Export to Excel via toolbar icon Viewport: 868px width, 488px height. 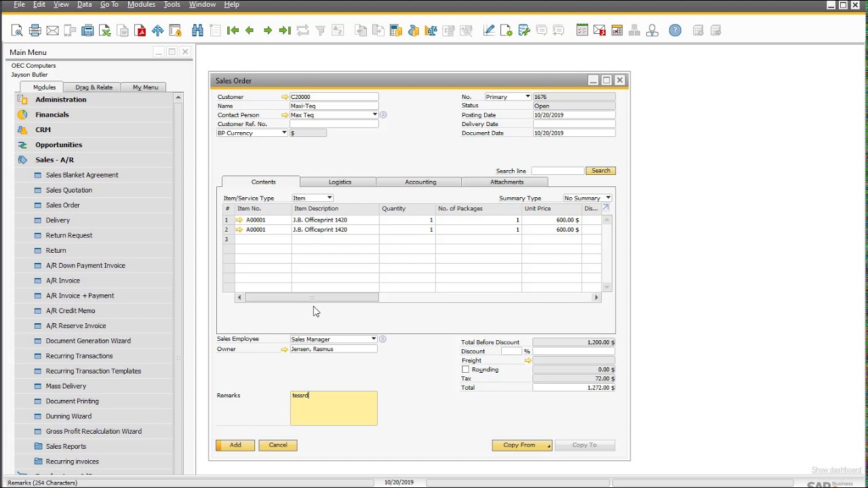point(105,30)
